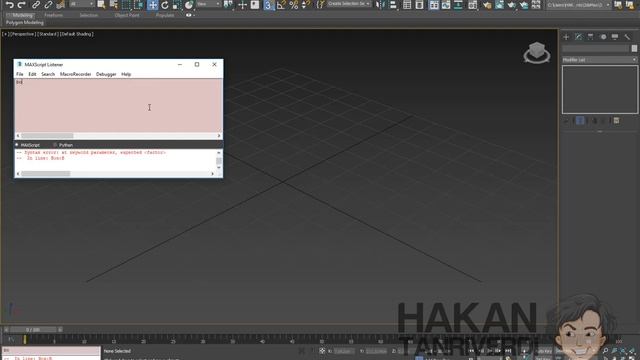Click inside the pink macro recorder pane

(118, 105)
